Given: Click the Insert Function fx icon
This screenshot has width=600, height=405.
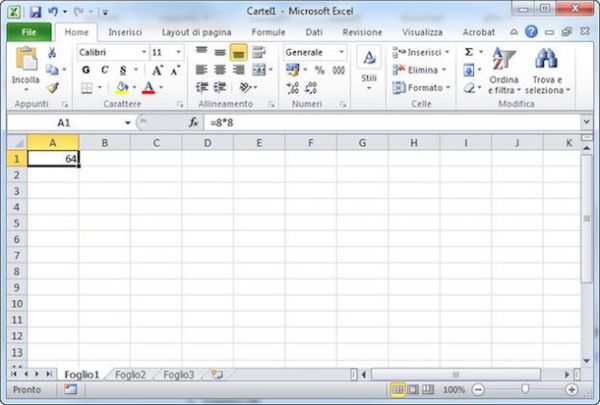Looking at the screenshot, I should pos(194,122).
